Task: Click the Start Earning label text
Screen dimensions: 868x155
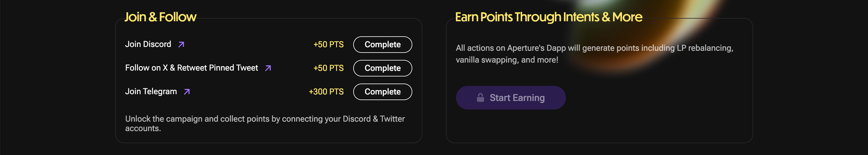Action: pos(517,98)
